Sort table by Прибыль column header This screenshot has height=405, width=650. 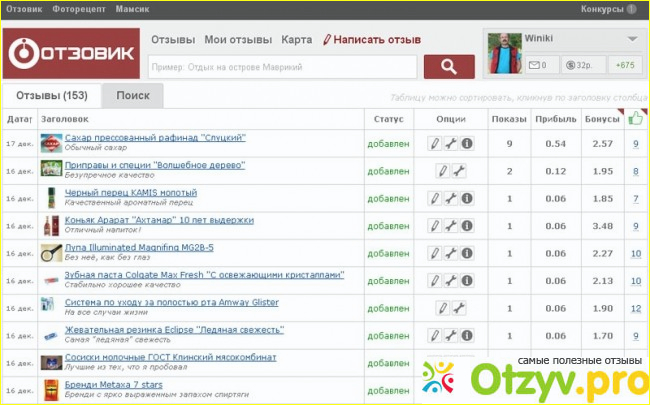coord(555,118)
